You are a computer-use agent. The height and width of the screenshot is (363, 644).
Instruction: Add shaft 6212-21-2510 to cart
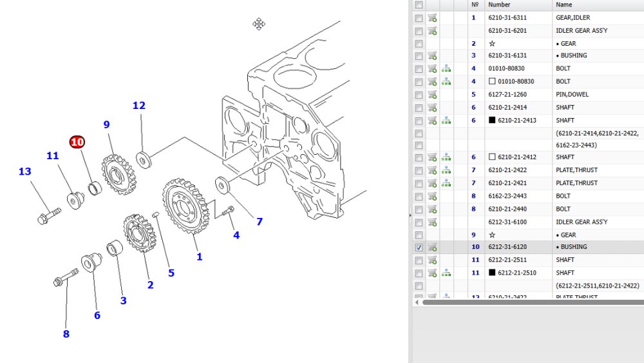432,273
